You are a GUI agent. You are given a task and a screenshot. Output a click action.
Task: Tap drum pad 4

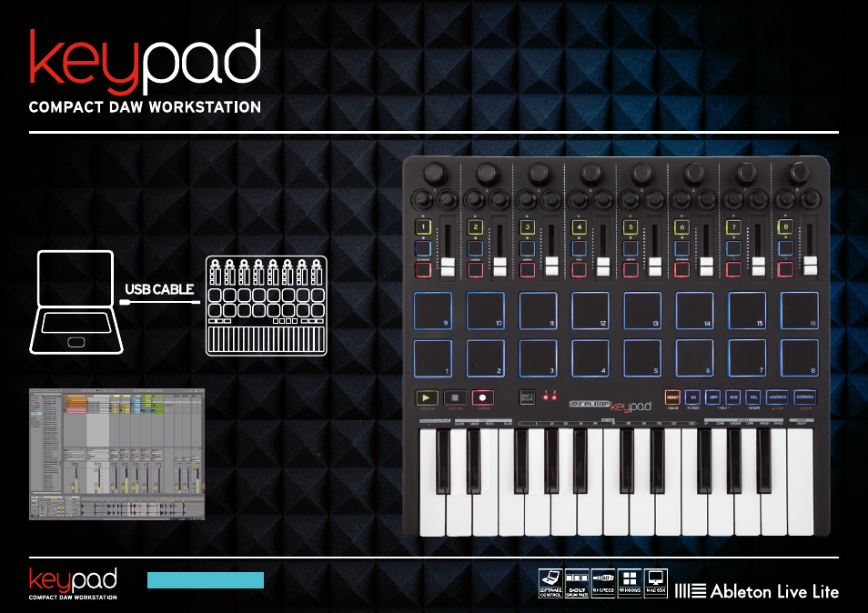[x=590, y=358]
